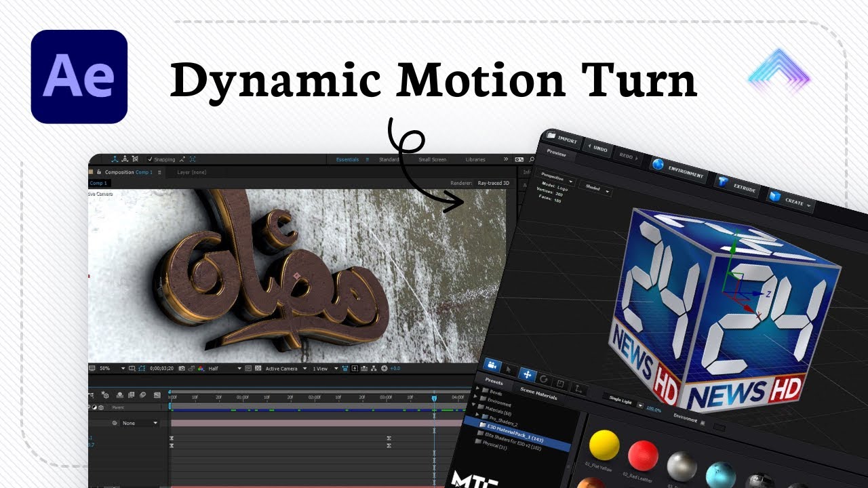Open the Active Camera dropdown
Image resolution: width=868 pixels, height=488 pixels.
coord(285,369)
